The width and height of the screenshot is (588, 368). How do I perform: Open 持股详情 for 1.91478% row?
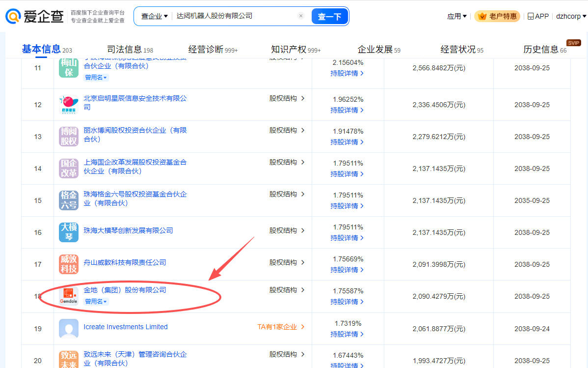pyautogui.click(x=347, y=142)
